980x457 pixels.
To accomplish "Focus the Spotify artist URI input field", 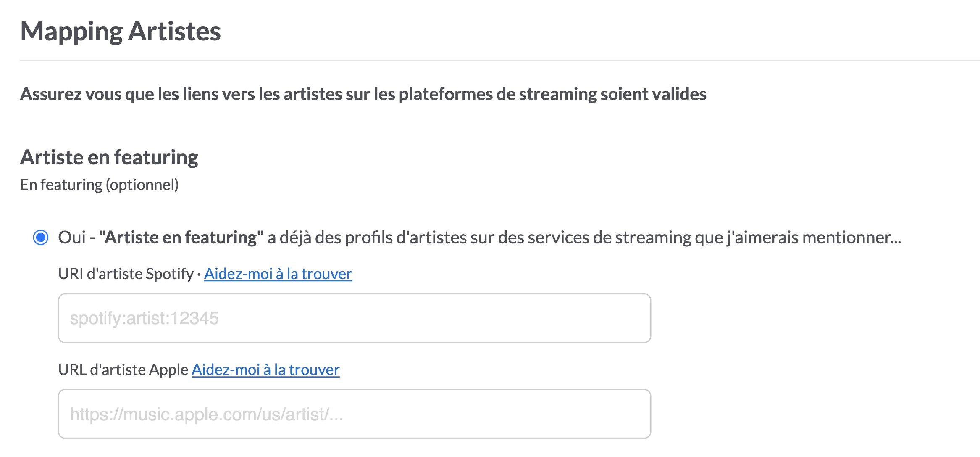I will click(355, 318).
